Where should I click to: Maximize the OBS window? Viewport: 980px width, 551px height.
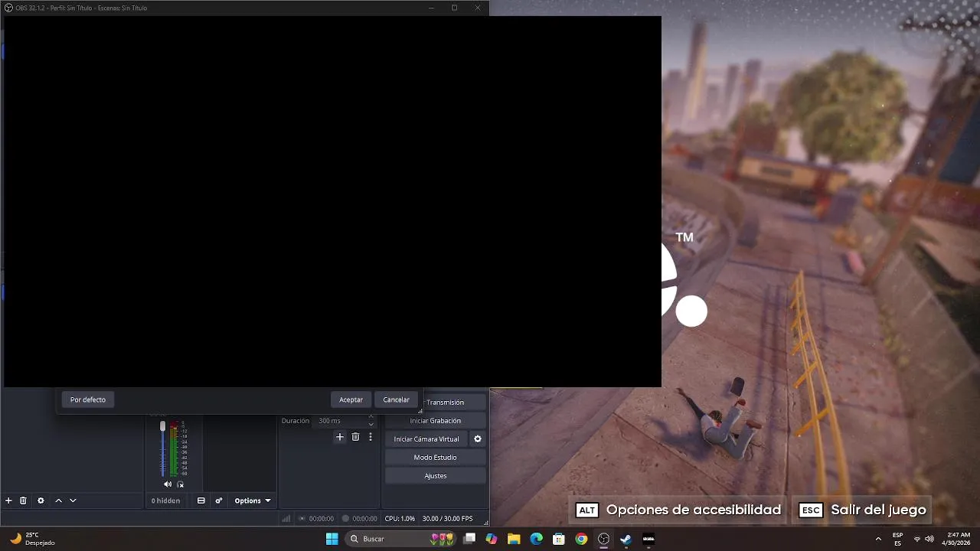point(454,8)
